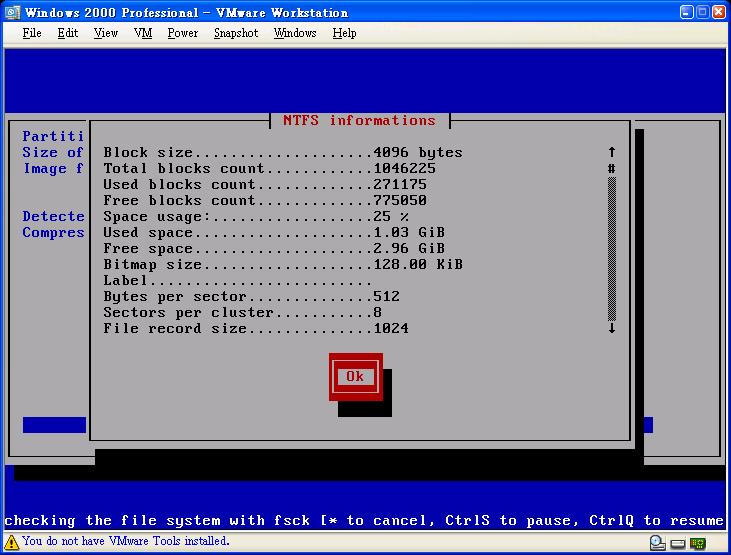The image size is (731, 555).
Task: Click the 'You do not have VMware Tools installed' message
Action: pos(126,541)
